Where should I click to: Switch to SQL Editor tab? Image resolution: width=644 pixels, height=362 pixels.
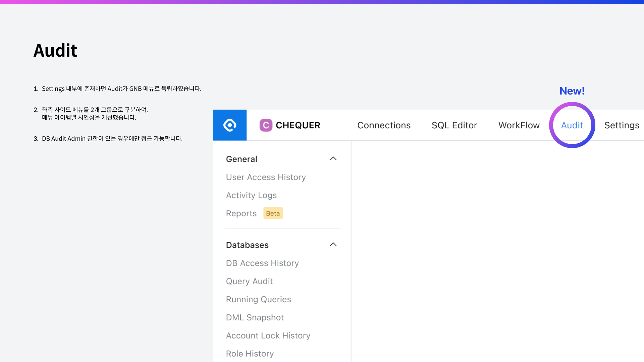[x=454, y=125]
